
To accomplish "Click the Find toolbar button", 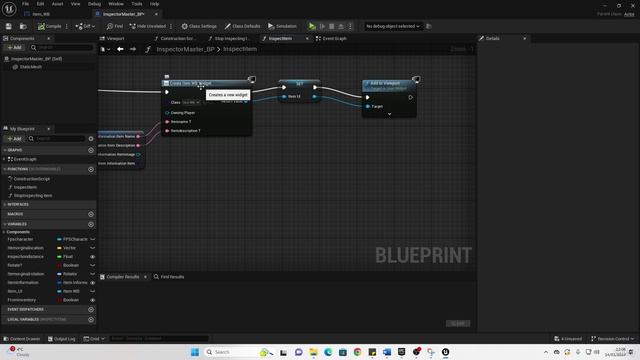I will (x=115, y=26).
